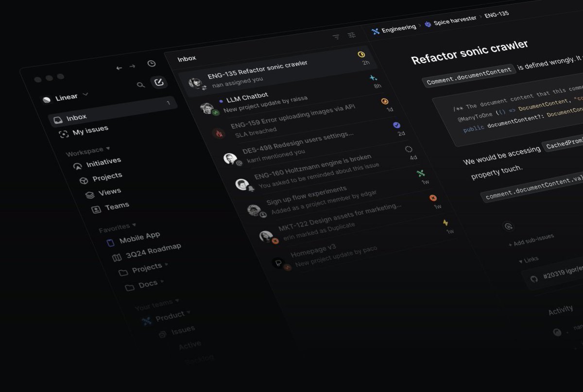Collapse the Your teams section
The width and height of the screenshot is (583, 392).
[x=156, y=304]
